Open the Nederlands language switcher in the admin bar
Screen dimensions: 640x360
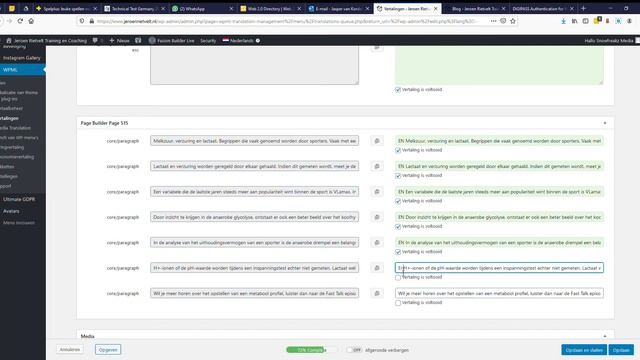[241, 40]
